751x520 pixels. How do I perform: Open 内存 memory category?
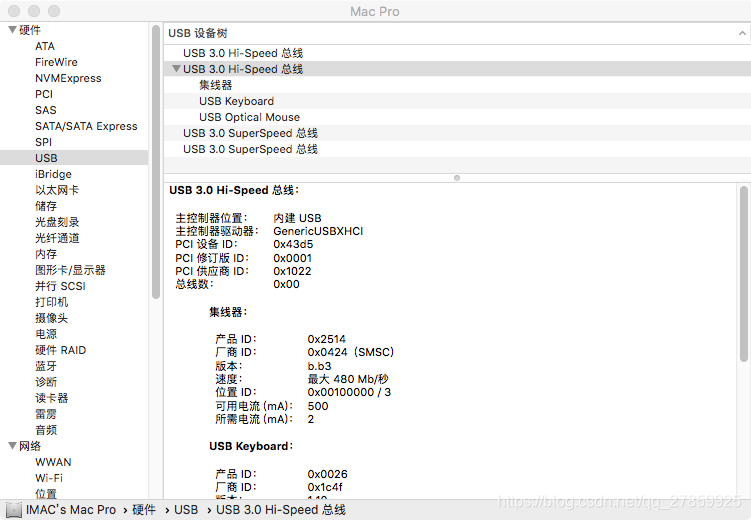(x=46, y=254)
